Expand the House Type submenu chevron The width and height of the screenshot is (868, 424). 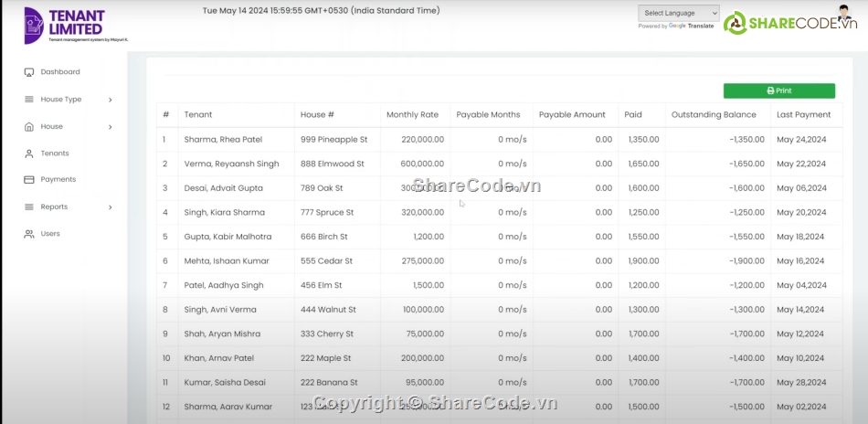(x=111, y=101)
